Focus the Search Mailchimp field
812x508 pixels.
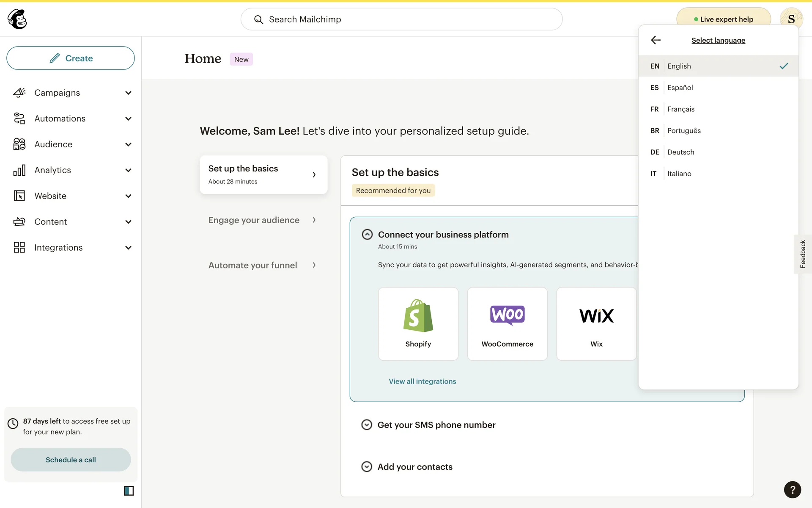click(x=402, y=19)
